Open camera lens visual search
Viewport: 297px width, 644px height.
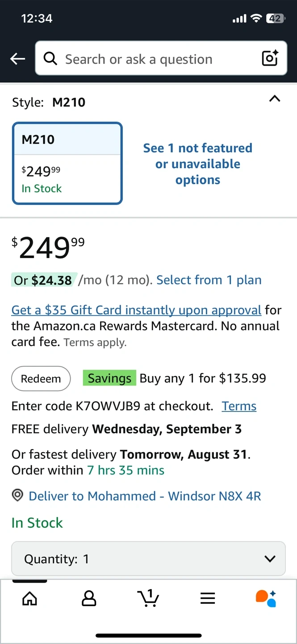click(270, 59)
